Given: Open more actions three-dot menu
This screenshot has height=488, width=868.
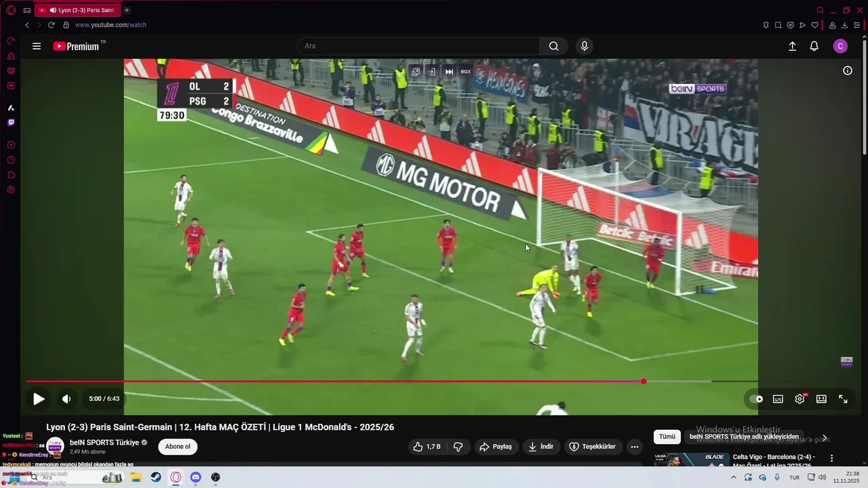Looking at the screenshot, I should 634,447.
